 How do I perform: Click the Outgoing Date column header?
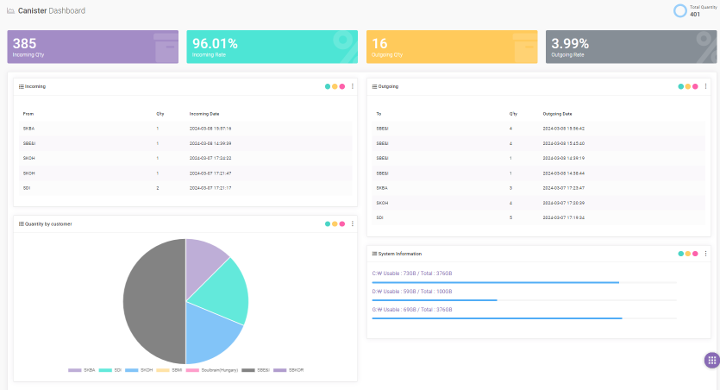coord(557,114)
